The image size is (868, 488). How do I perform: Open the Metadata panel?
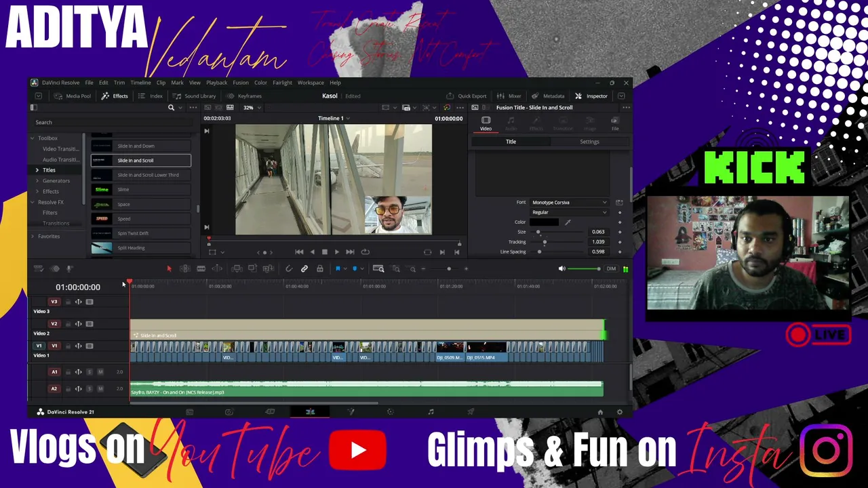(548, 96)
